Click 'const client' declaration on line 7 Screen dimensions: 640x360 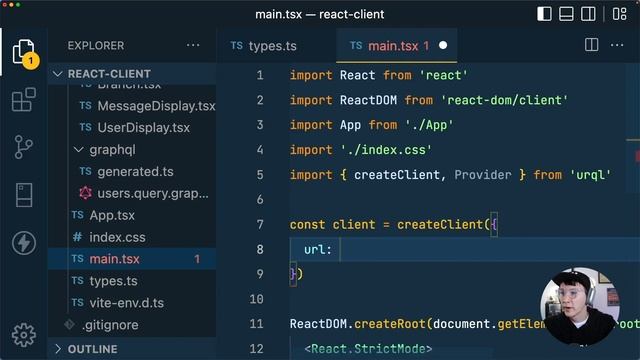click(332, 224)
